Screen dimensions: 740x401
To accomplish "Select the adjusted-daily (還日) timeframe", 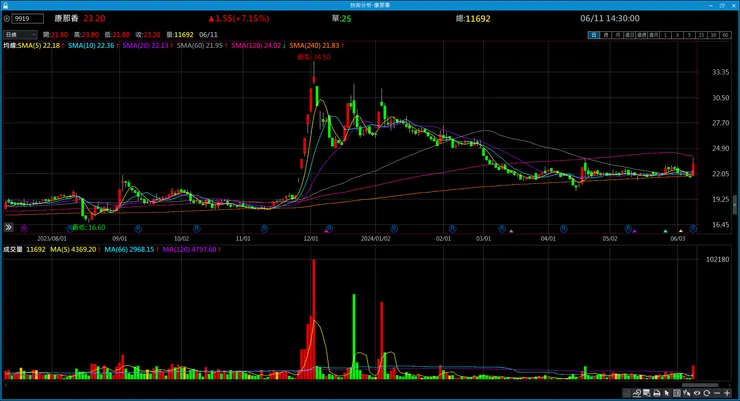I will [630, 35].
